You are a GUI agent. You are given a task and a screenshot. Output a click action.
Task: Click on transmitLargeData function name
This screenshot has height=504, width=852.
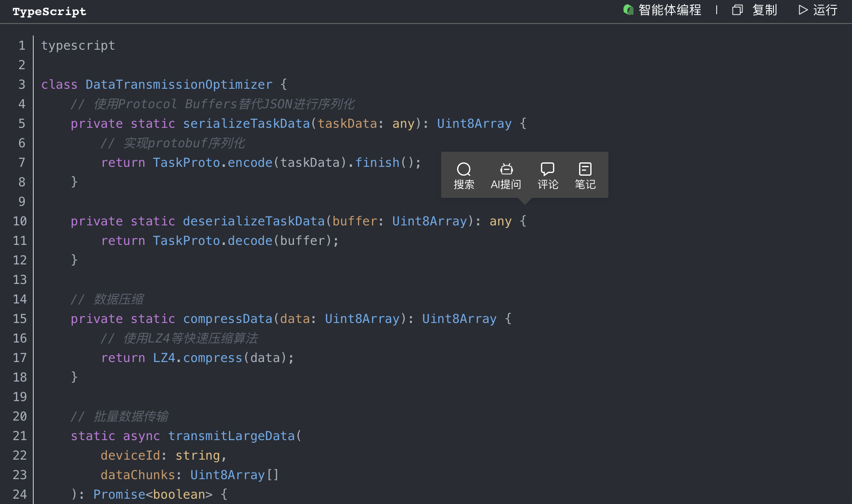231,436
